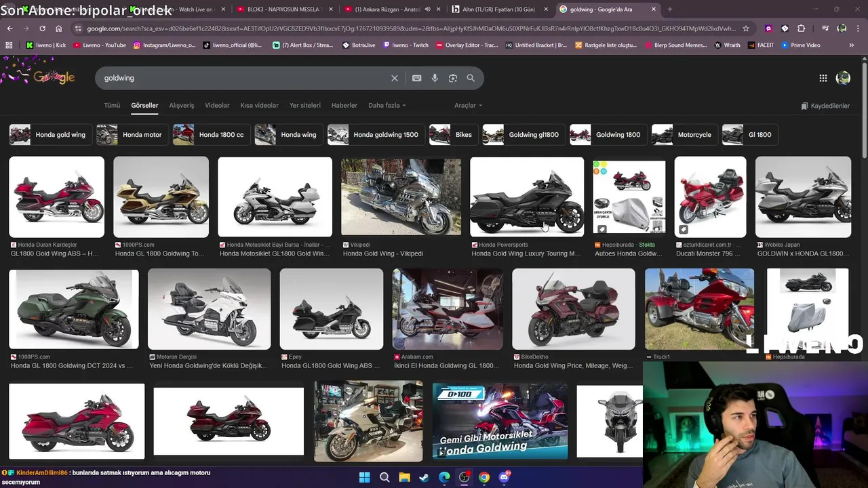Clear the goldwing search query with the X

[x=395, y=78]
